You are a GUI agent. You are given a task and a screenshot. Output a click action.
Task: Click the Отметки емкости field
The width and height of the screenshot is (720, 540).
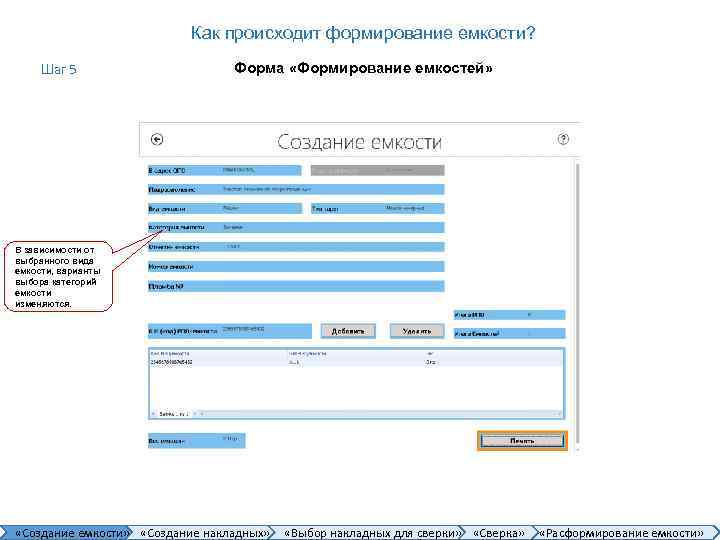tap(296, 247)
